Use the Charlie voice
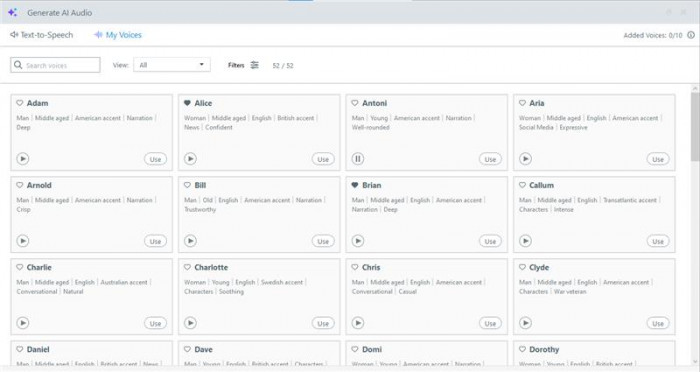700x372 pixels. (155, 323)
